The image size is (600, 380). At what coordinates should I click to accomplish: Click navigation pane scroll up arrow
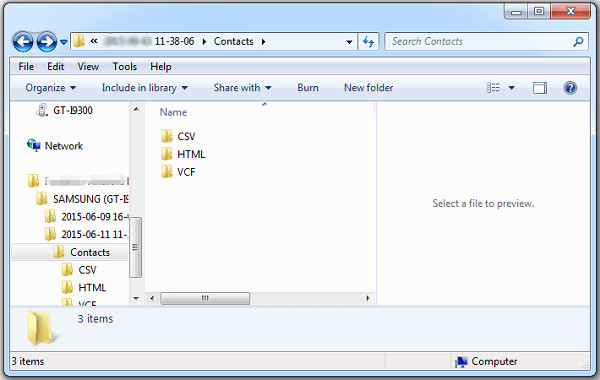pos(136,109)
